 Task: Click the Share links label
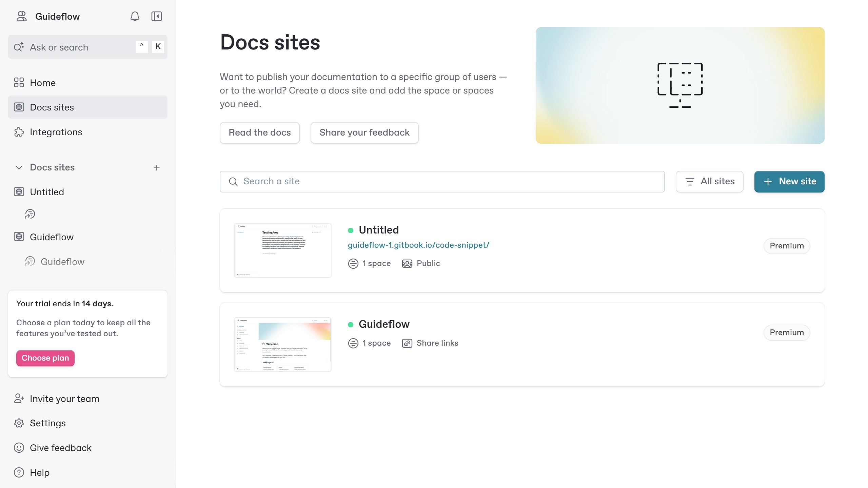click(x=437, y=343)
